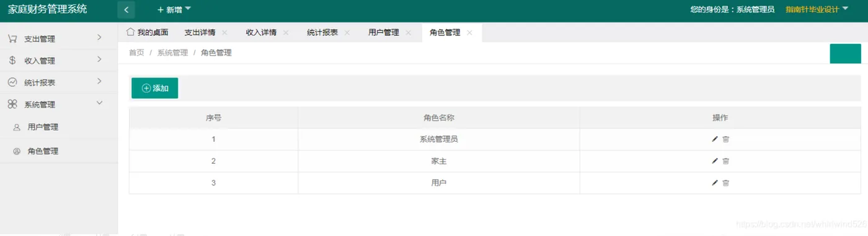Select the 家主 role name cell
The image size is (868, 236).
click(439, 161)
